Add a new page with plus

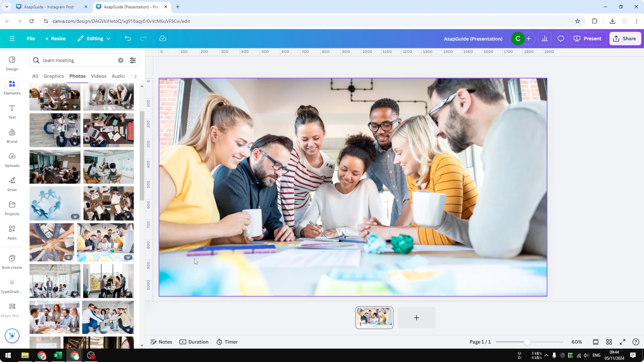coord(416,318)
